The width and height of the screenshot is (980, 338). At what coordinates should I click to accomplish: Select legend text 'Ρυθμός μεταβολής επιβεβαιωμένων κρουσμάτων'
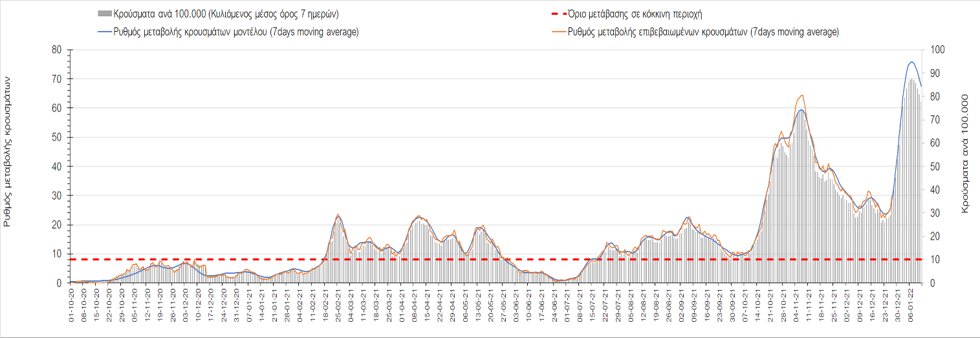click(703, 32)
